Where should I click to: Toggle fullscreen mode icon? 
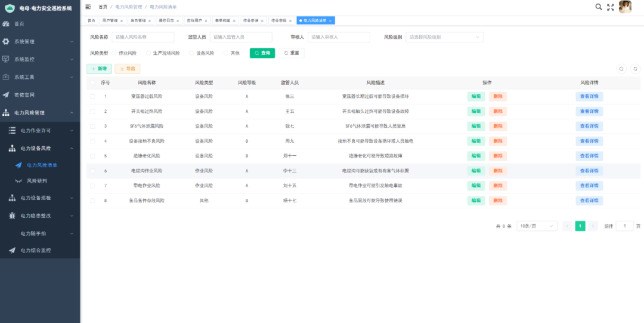tap(611, 7)
